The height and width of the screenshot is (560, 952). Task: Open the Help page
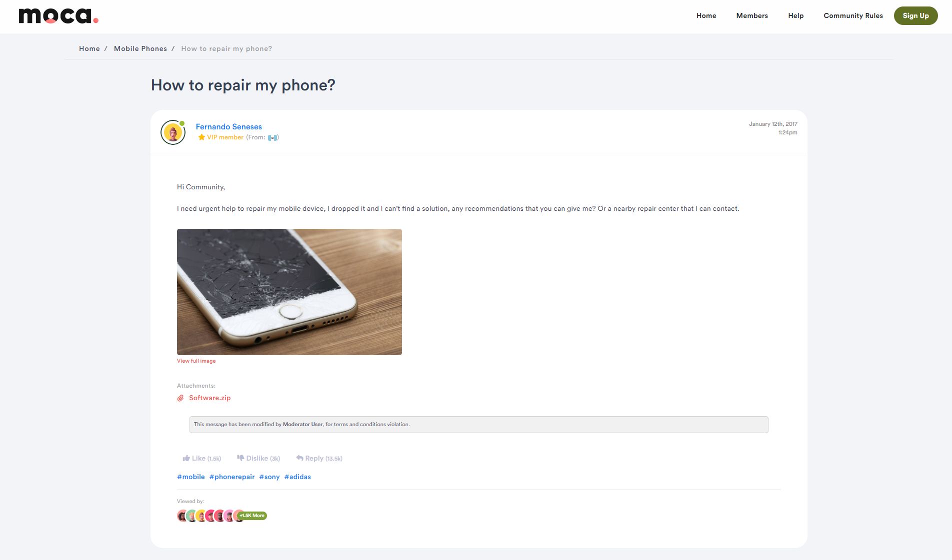tap(795, 15)
